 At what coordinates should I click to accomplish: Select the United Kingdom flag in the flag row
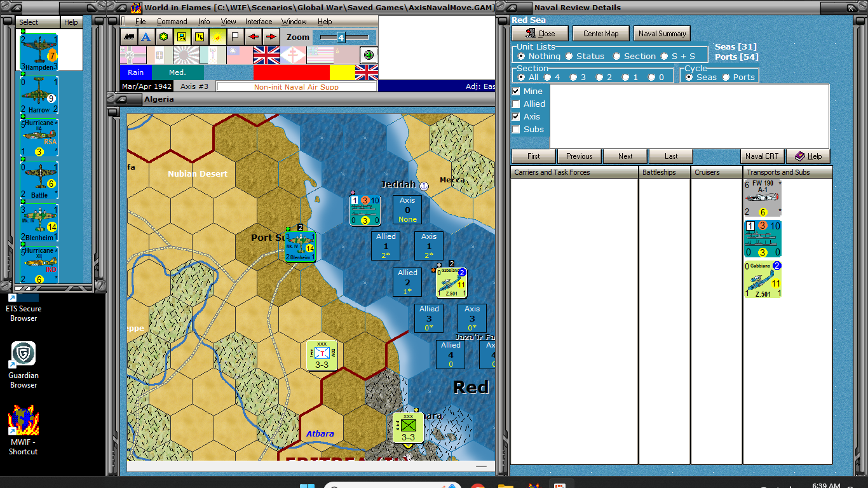coord(266,55)
